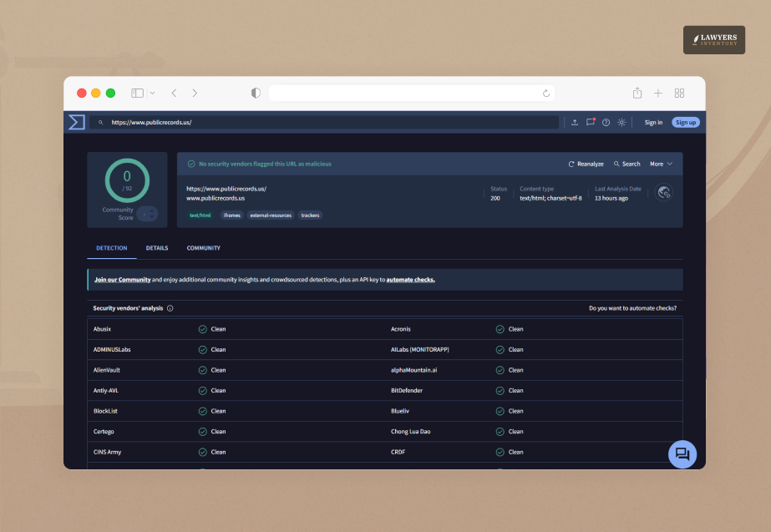This screenshot has width=771, height=532.
Task: Click the BitDefender vendor name
Action: pos(407,391)
